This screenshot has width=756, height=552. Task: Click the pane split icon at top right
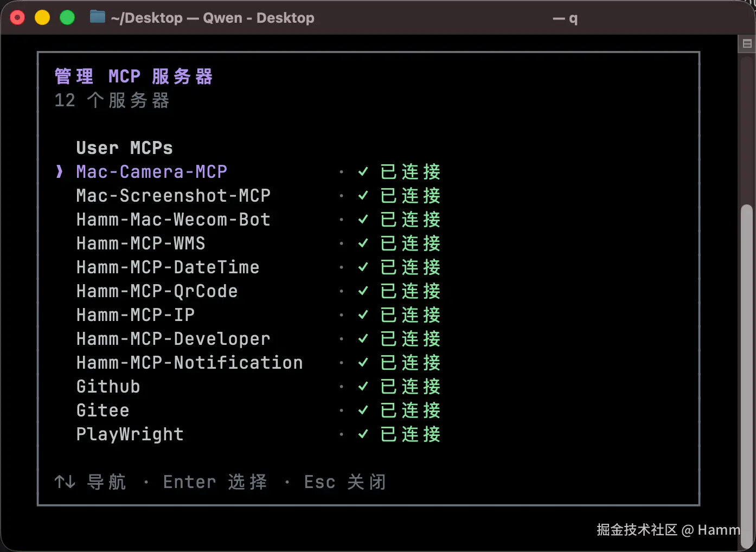(747, 44)
